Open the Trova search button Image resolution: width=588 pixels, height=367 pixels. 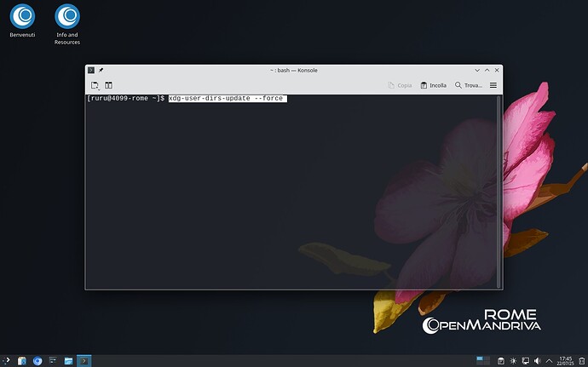(465, 85)
